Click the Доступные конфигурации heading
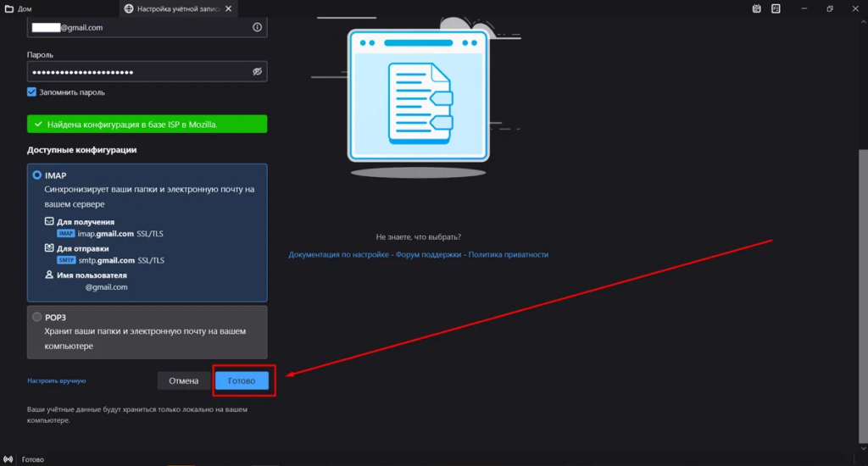 pos(82,150)
